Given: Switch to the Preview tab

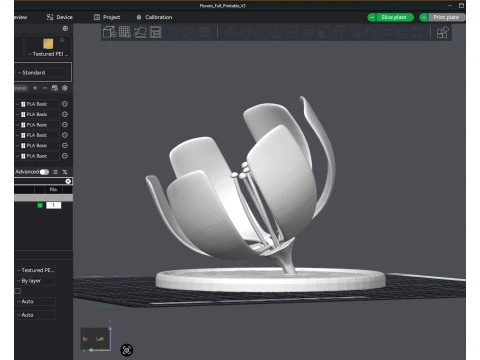Looking at the screenshot, I should (x=21, y=17).
